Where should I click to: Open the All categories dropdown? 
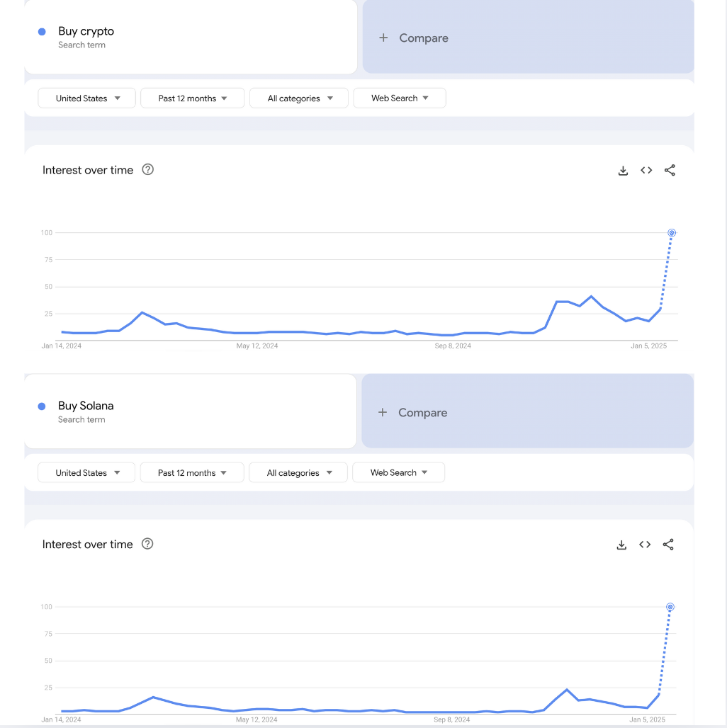298,98
